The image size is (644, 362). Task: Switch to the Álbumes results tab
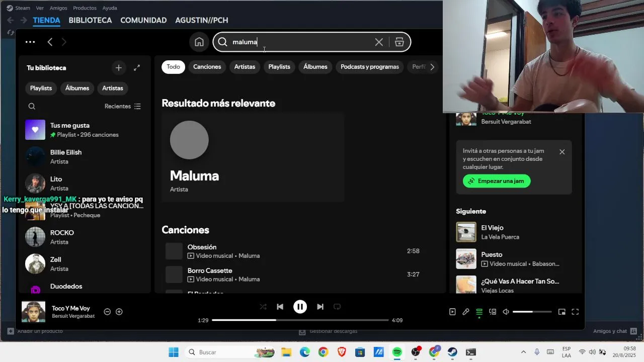point(315,67)
